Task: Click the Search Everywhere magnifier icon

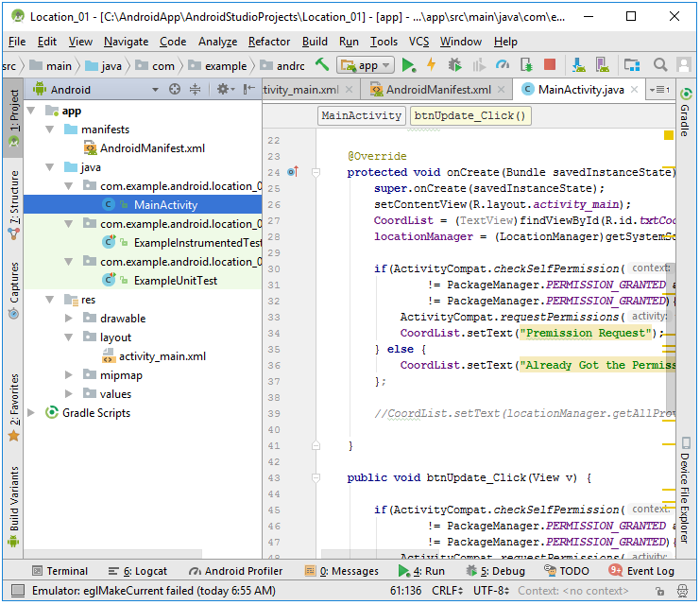Action: pos(659,65)
